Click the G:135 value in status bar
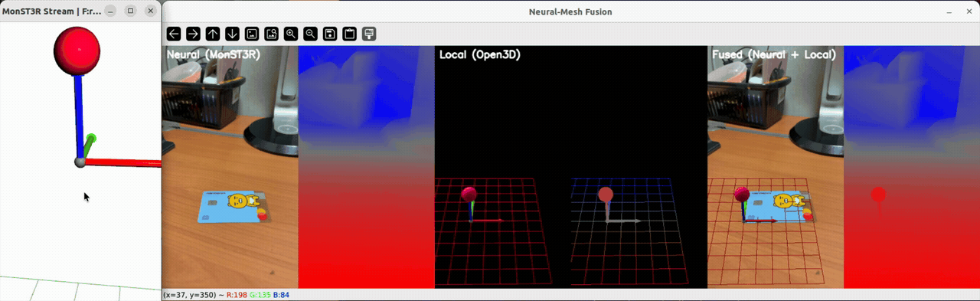 click(260, 295)
